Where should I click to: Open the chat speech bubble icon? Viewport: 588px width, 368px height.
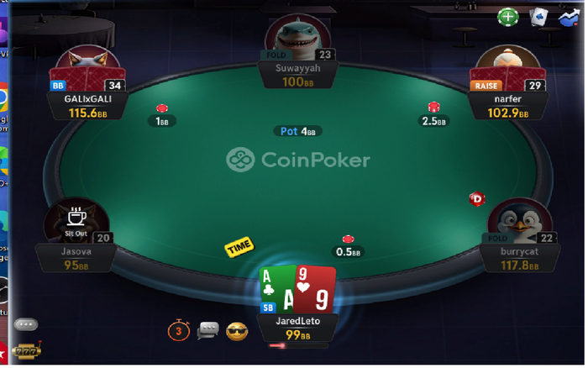click(207, 330)
